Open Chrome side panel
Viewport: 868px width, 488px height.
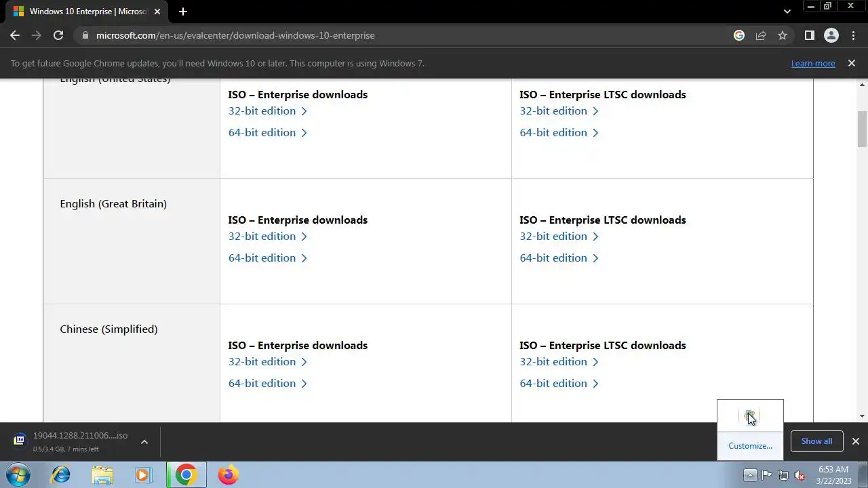point(809,35)
